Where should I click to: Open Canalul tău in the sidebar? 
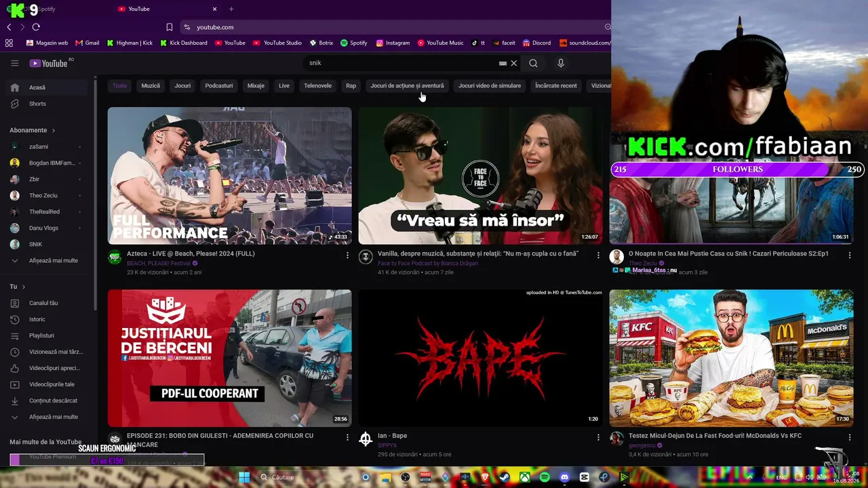pos(48,303)
